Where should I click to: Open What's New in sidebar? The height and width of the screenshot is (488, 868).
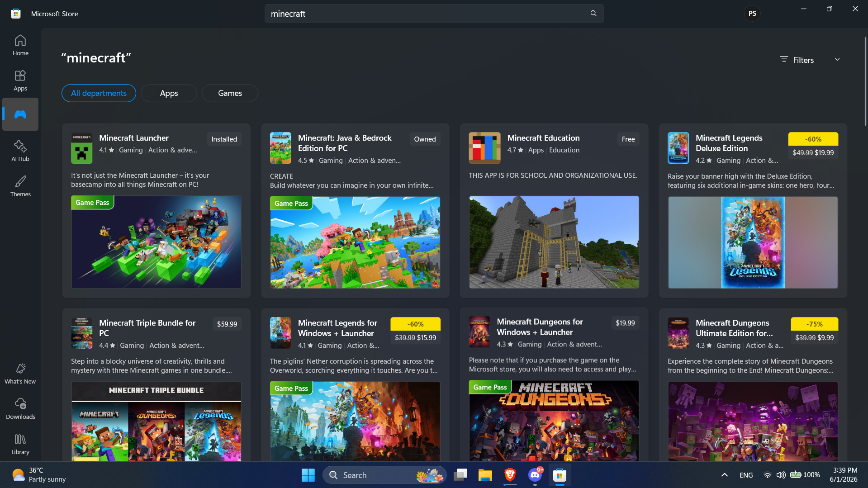[20, 374]
